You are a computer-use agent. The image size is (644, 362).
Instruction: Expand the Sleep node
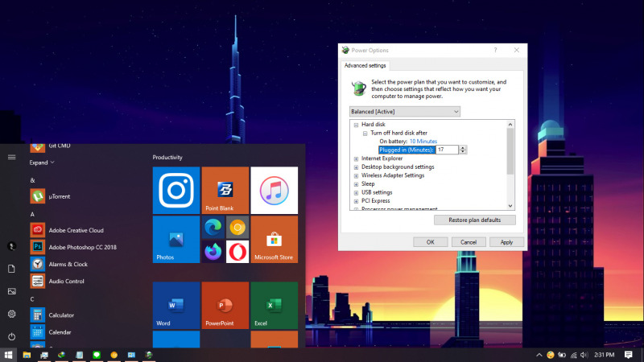tap(356, 184)
